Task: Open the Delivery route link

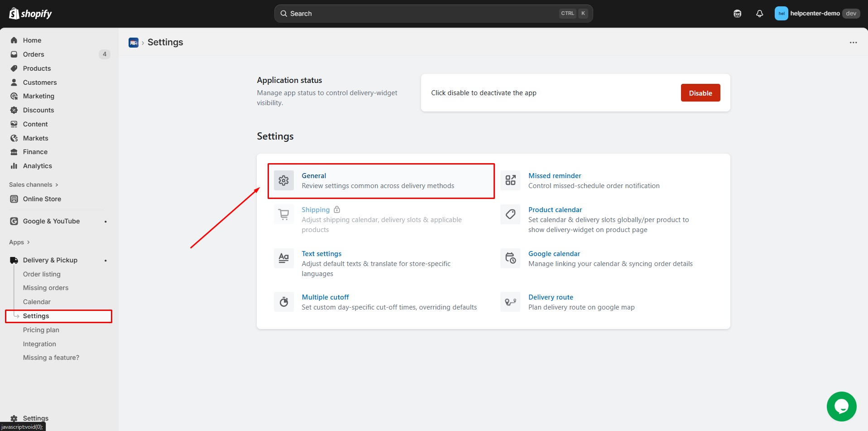Action: coord(551,297)
